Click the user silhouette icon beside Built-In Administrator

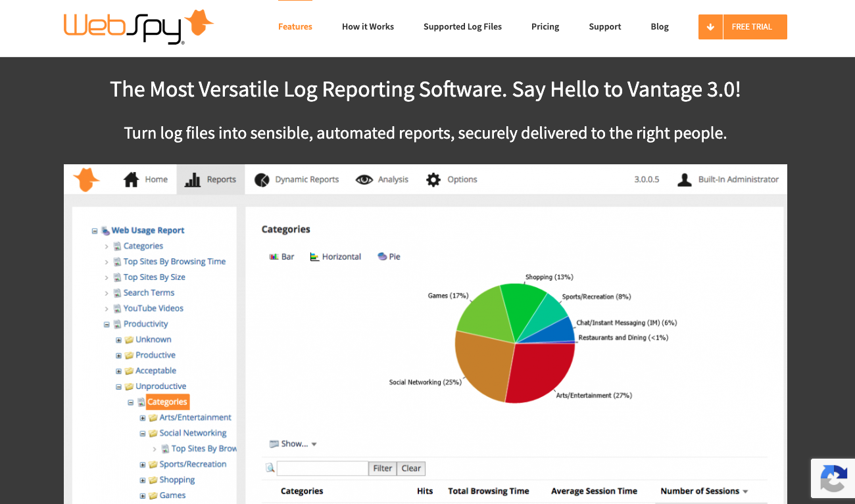point(685,179)
